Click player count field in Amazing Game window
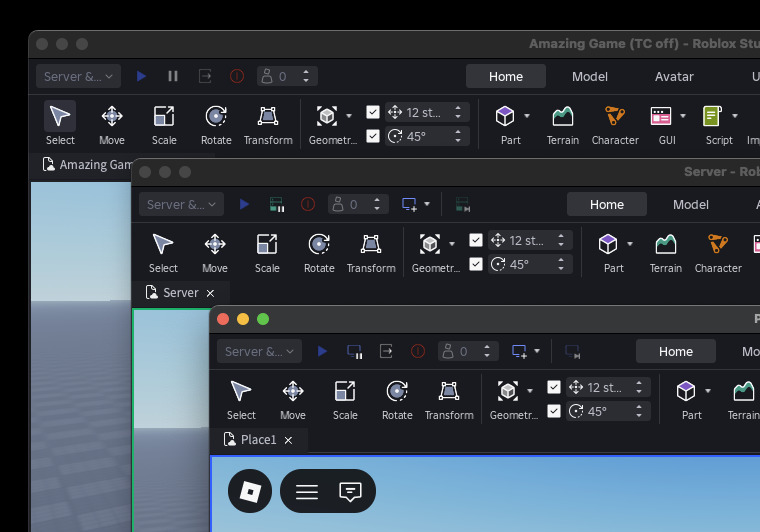 click(287, 76)
